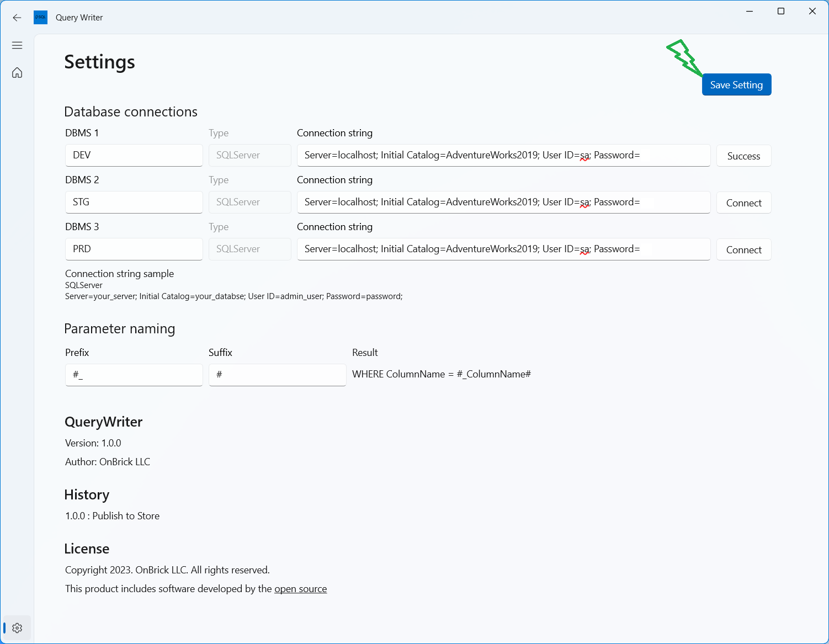Focus the parameter Prefix input
The width and height of the screenshot is (829, 644).
(134, 375)
